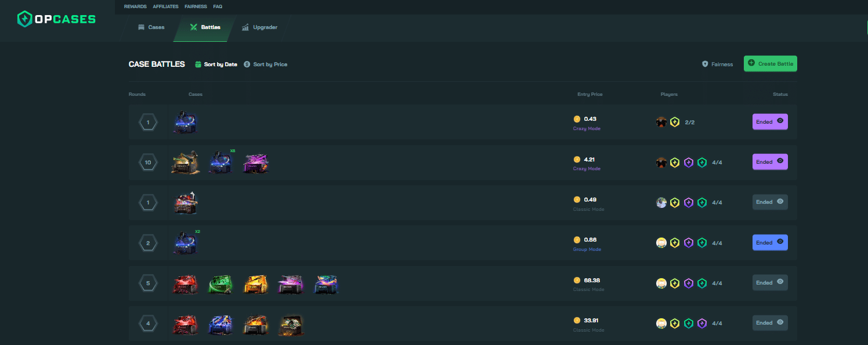Open the FAQ link
This screenshot has height=345, width=868.
[x=218, y=6]
